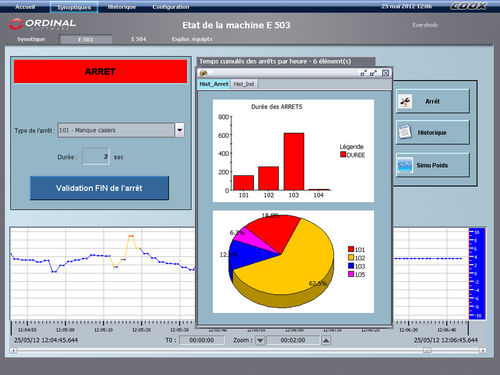Click the Ordinal Software logo
Image resolution: width=500 pixels, height=375 pixels.
pyautogui.click(x=42, y=24)
